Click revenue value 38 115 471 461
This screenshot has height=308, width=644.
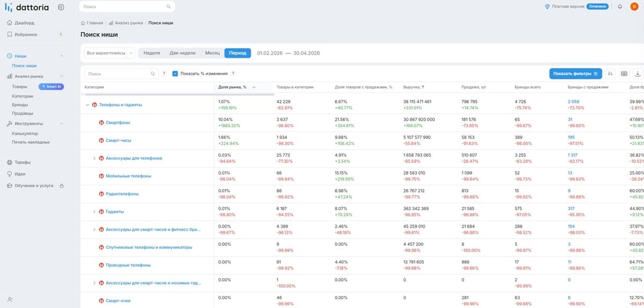417,101
